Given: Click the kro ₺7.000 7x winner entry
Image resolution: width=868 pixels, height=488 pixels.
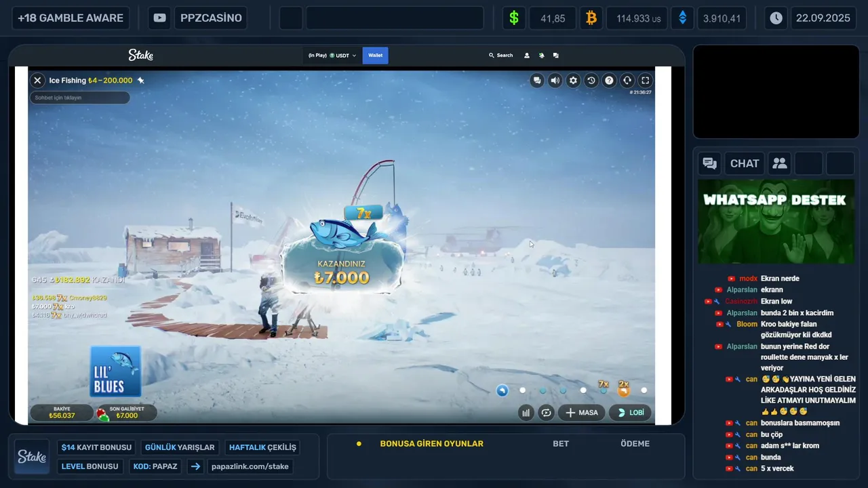Looking at the screenshot, I should point(53,306).
